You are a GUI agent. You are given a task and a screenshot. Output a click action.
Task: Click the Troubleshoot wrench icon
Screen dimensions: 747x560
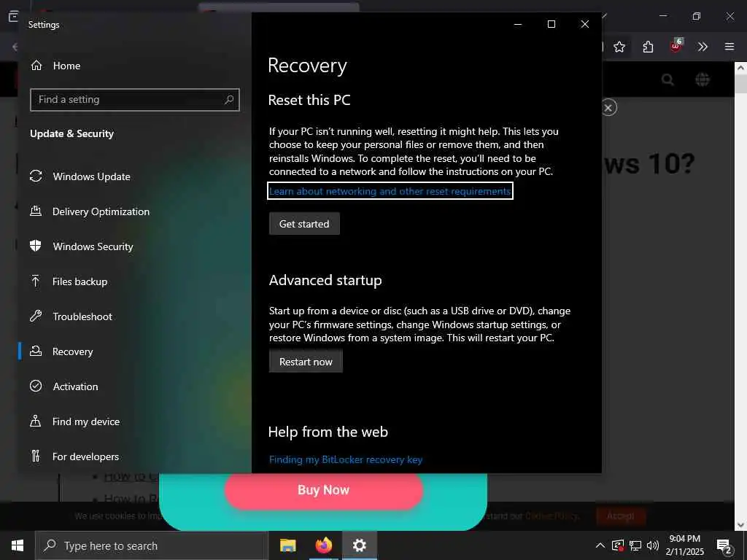pyautogui.click(x=36, y=316)
